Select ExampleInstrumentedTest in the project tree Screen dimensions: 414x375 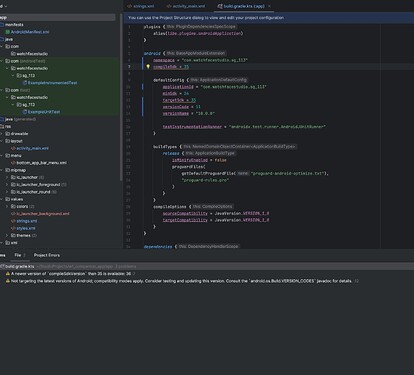coord(53,83)
